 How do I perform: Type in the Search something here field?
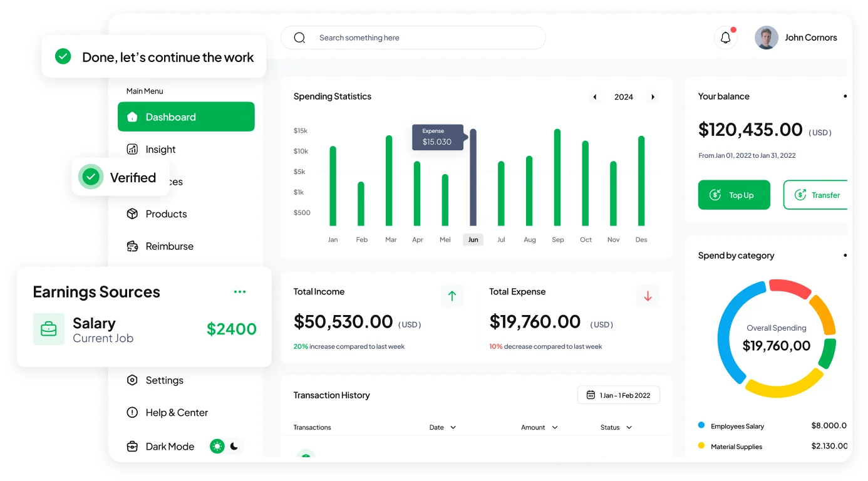(426, 38)
